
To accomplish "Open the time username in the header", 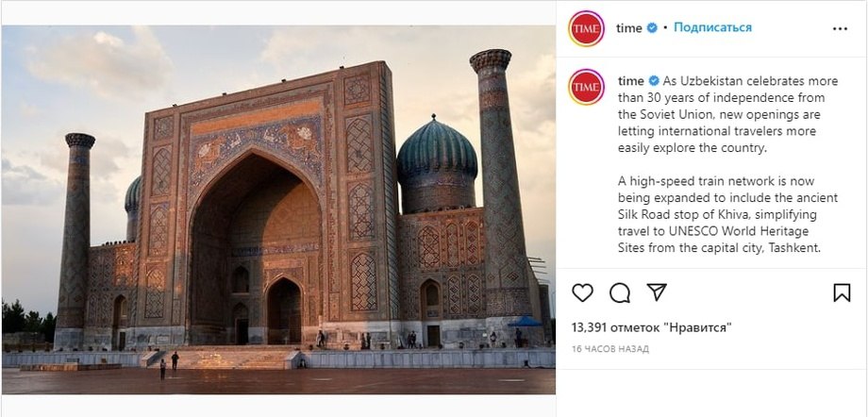I will 629,28.
